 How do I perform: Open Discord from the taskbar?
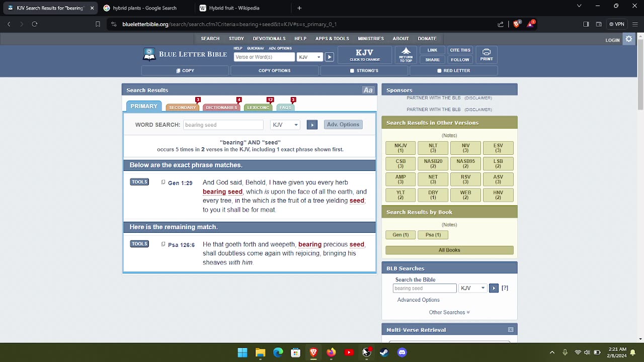[401, 352]
